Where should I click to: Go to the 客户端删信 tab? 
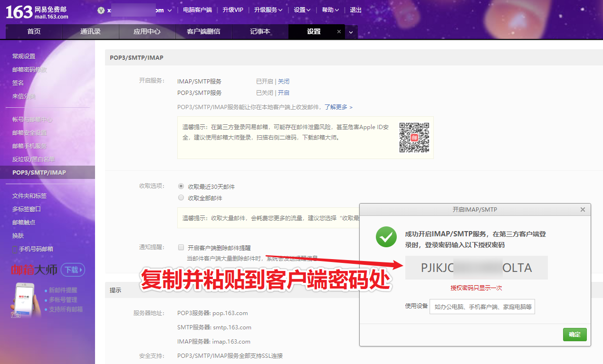tap(203, 32)
